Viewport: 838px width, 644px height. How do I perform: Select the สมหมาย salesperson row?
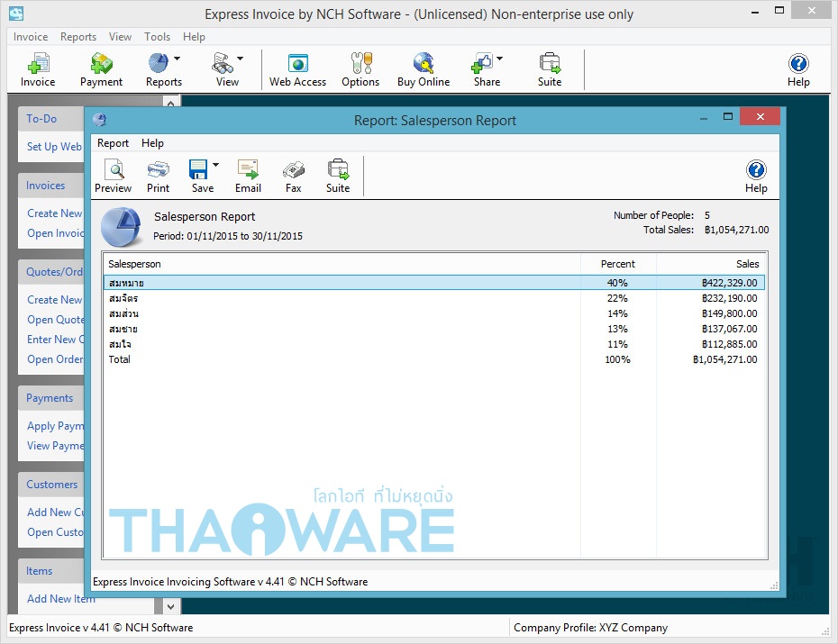[434, 283]
